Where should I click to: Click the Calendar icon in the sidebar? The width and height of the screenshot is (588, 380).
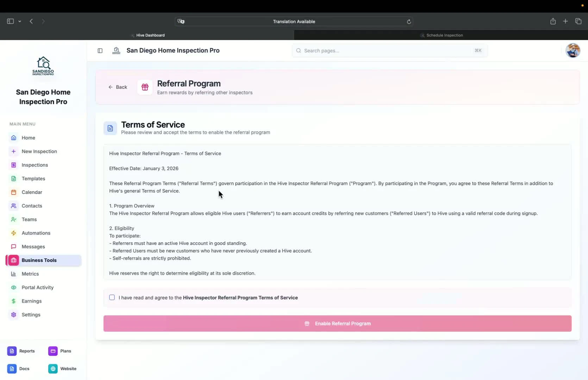(13, 192)
